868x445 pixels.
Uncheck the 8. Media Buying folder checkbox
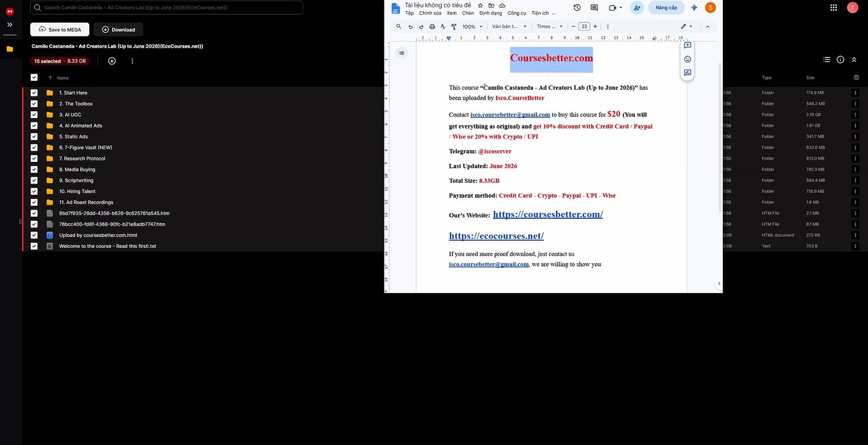(34, 169)
